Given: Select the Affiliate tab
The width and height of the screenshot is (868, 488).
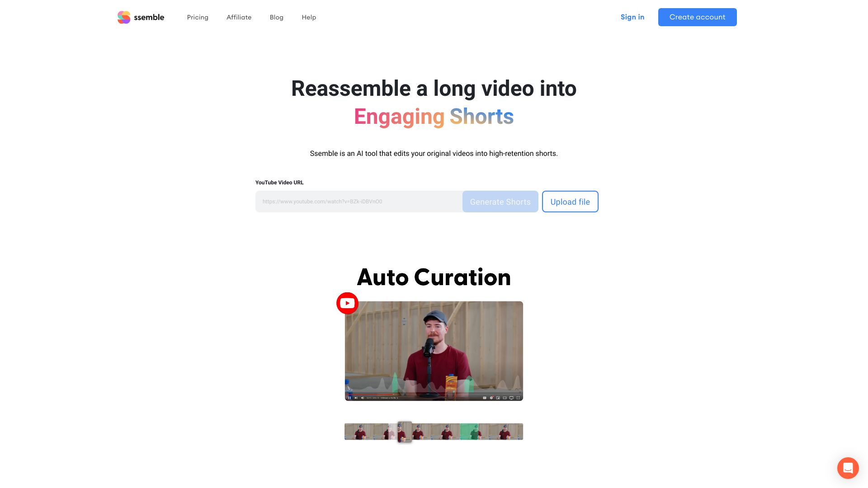Looking at the screenshot, I should click(238, 17).
